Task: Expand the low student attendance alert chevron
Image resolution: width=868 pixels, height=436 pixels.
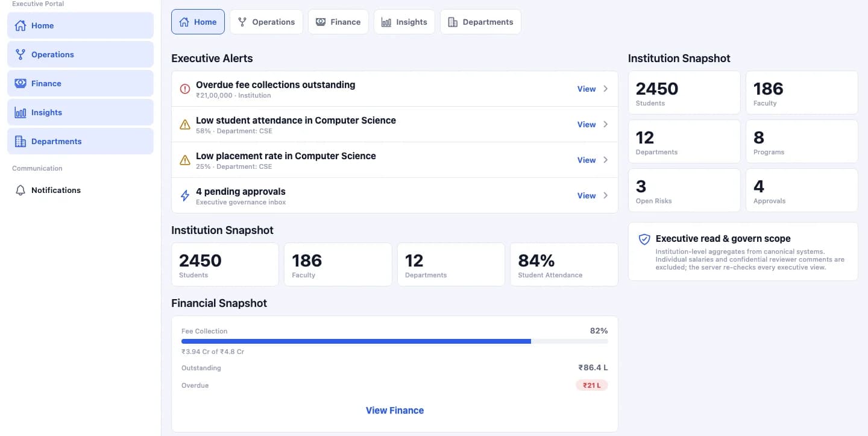Action: click(x=606, y=124)
